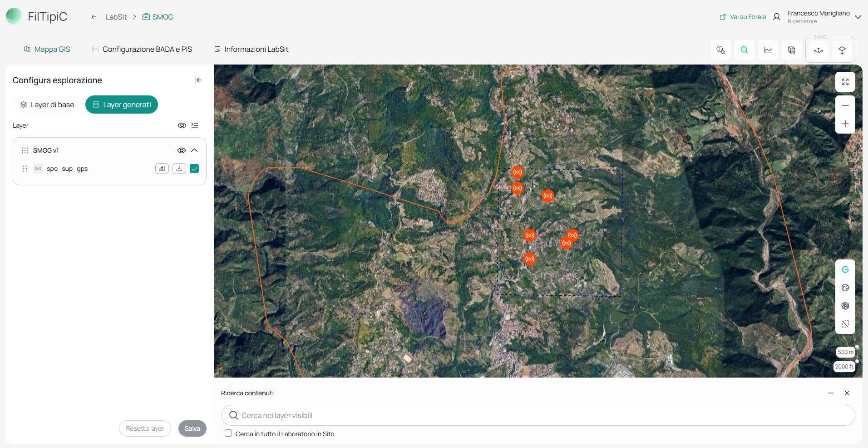868x448 pixels.
Task: Switch to Layer di base tab
Action: pyautogui.click(x=47, y=105)
